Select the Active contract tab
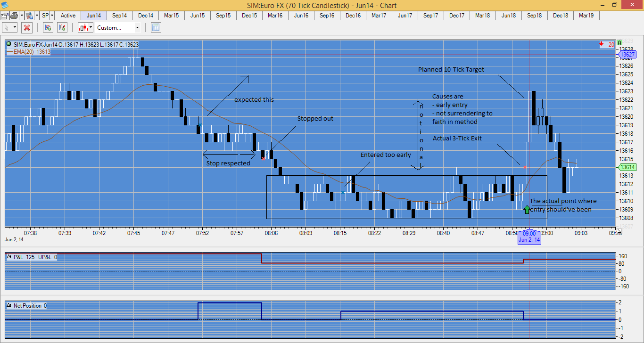644x343 pixels. 68,16
